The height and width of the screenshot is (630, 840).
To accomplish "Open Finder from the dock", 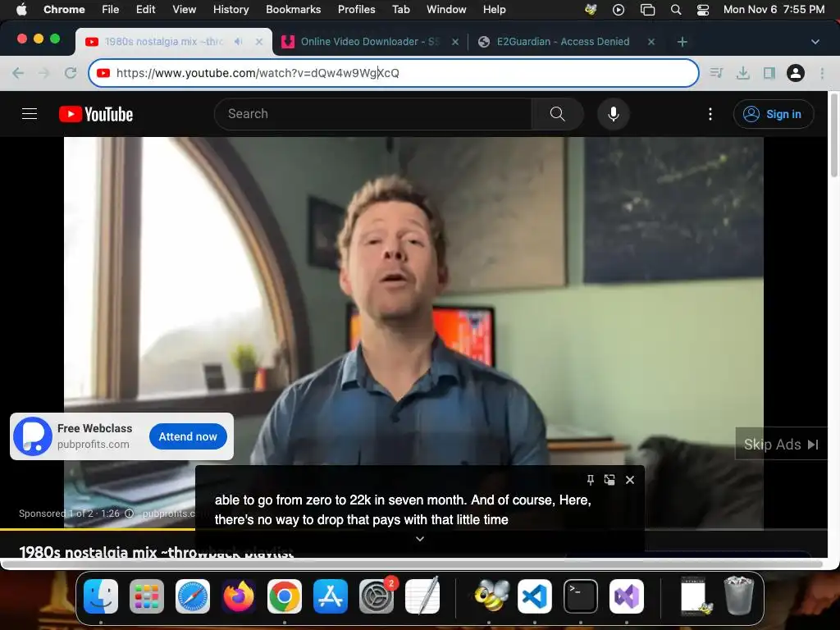I will coord(101,596).
